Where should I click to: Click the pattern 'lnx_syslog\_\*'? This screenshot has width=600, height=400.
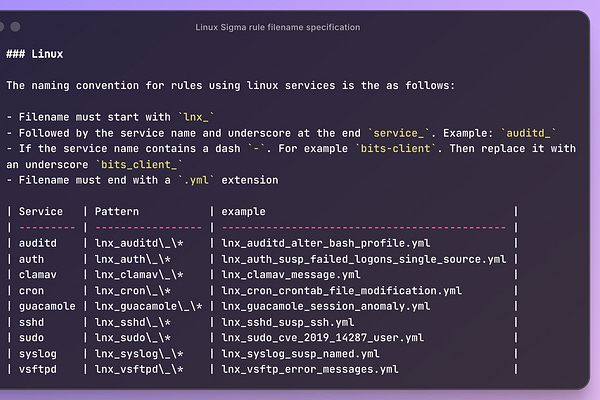click(x=139, y=354)
